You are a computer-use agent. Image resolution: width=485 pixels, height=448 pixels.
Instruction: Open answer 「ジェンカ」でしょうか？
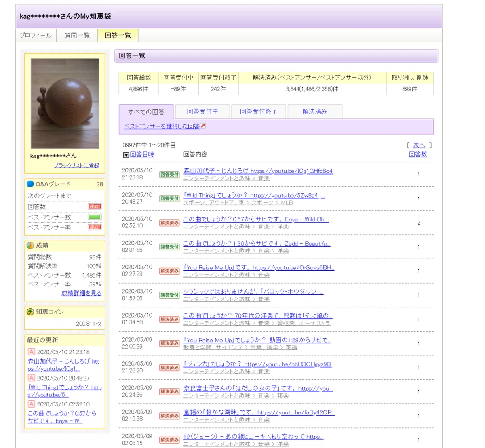pyautogui.click(x=257, y=364)
